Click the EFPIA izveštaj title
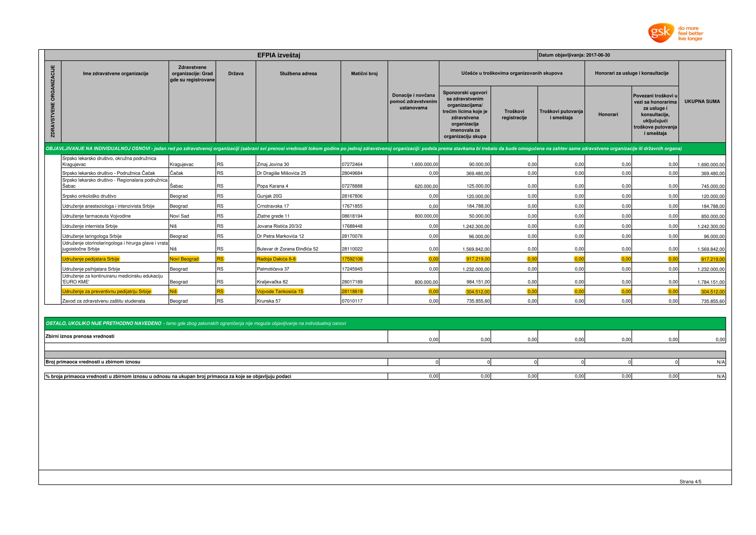The height and width of the screenshot is (535, 756). point(278,55)
